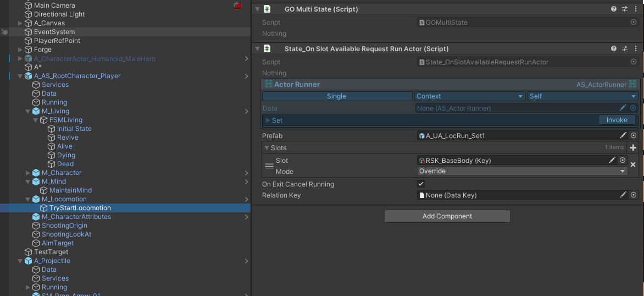Click the edit pencil on Data field
Screen dimensions: 644x296
623,108
